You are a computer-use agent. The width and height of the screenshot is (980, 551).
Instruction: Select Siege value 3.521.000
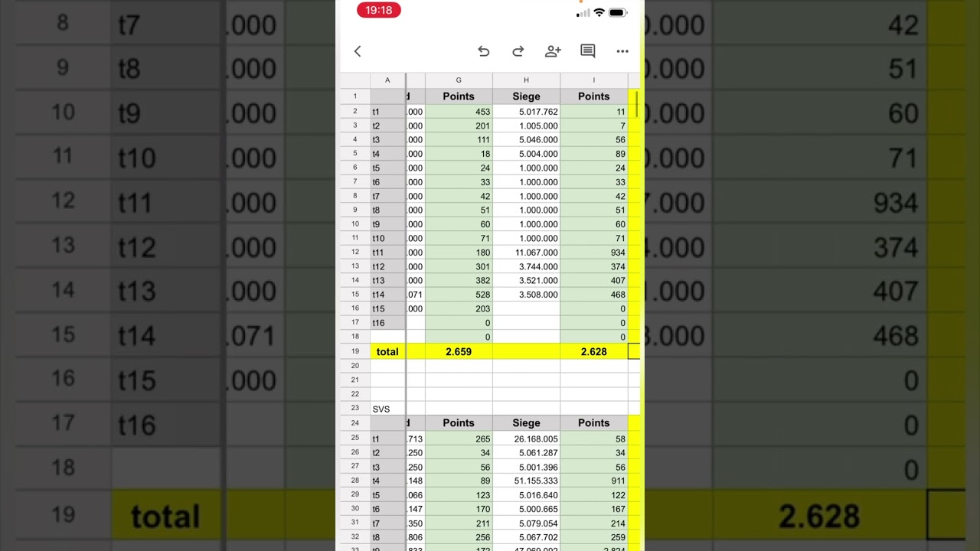(x=526, y=280)
